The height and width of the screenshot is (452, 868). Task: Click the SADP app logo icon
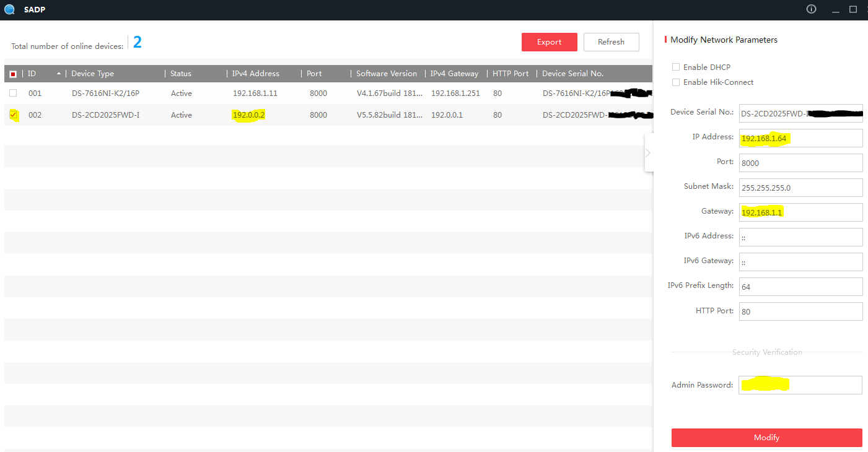(9, 9)
